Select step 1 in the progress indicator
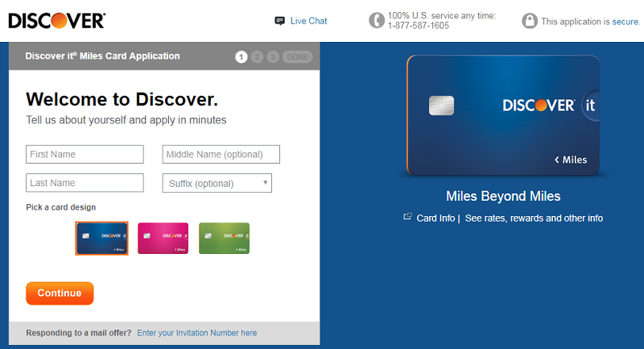The width and height of the screenshot is (644, 349). 241,56
